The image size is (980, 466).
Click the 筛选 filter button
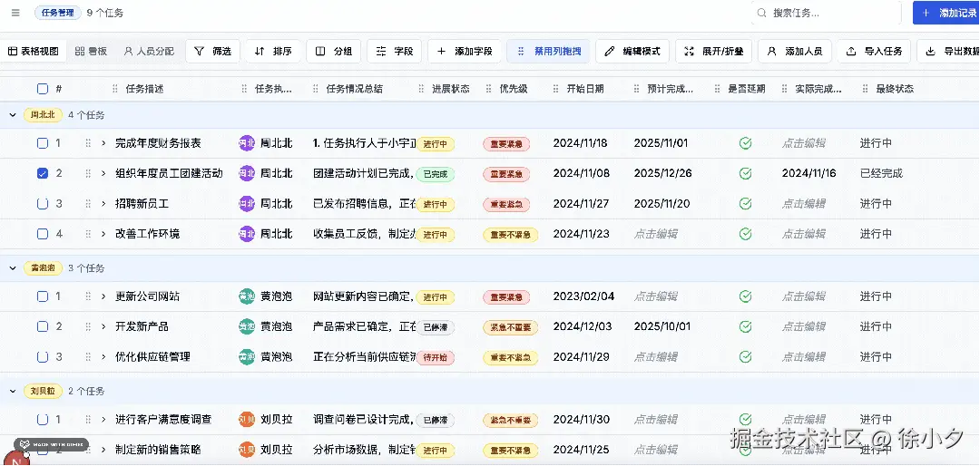[x=212, y=51]
